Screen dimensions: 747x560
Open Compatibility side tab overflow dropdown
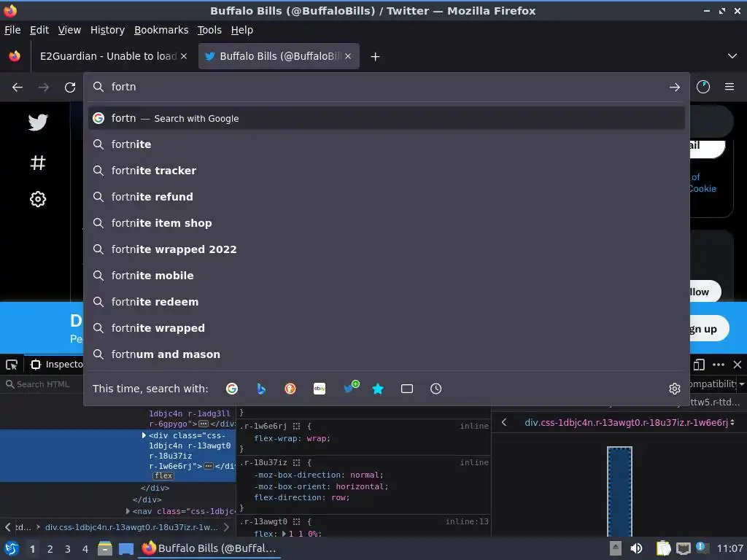tap(742, 384)
